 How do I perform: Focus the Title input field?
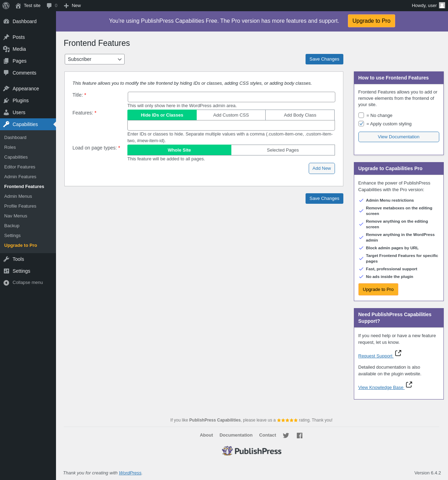click(231, 97)
